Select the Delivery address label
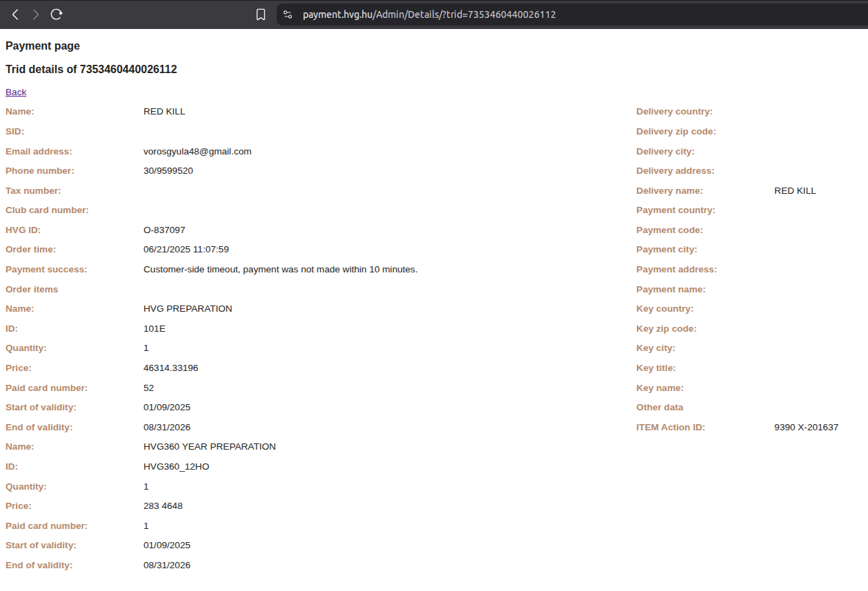The height and width of the screenshot is (591, 868). [675, 171]
